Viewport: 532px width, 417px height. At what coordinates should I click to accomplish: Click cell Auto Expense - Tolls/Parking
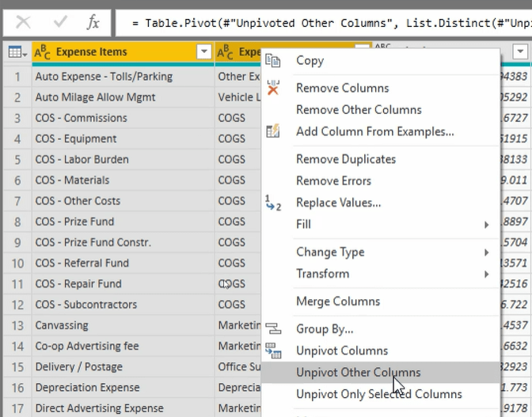click(123, 77)
